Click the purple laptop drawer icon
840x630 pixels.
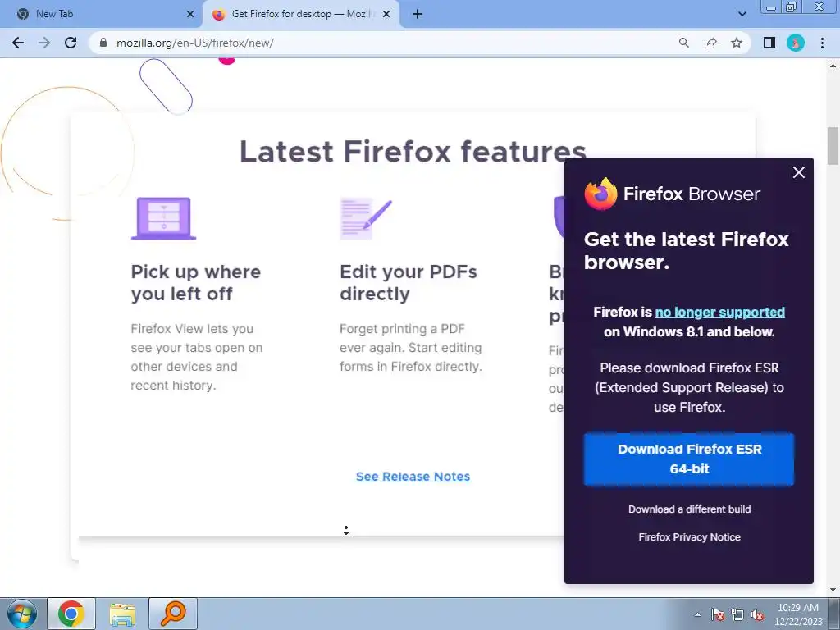163,218
